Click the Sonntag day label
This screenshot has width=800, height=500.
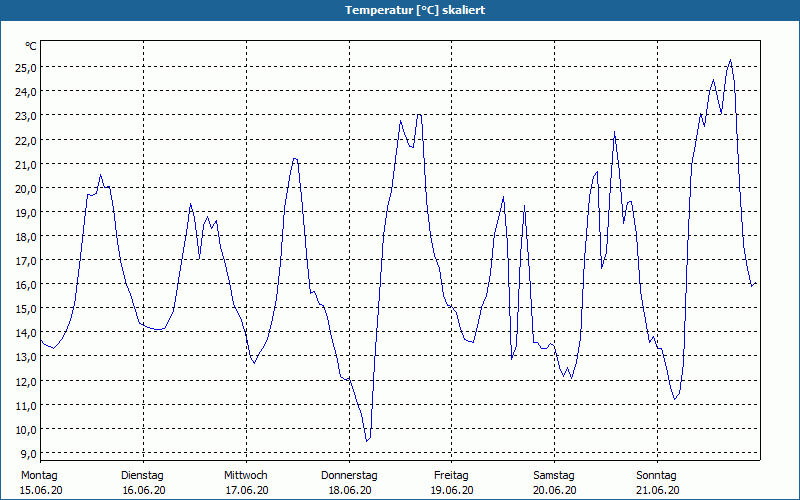[657, 476]
